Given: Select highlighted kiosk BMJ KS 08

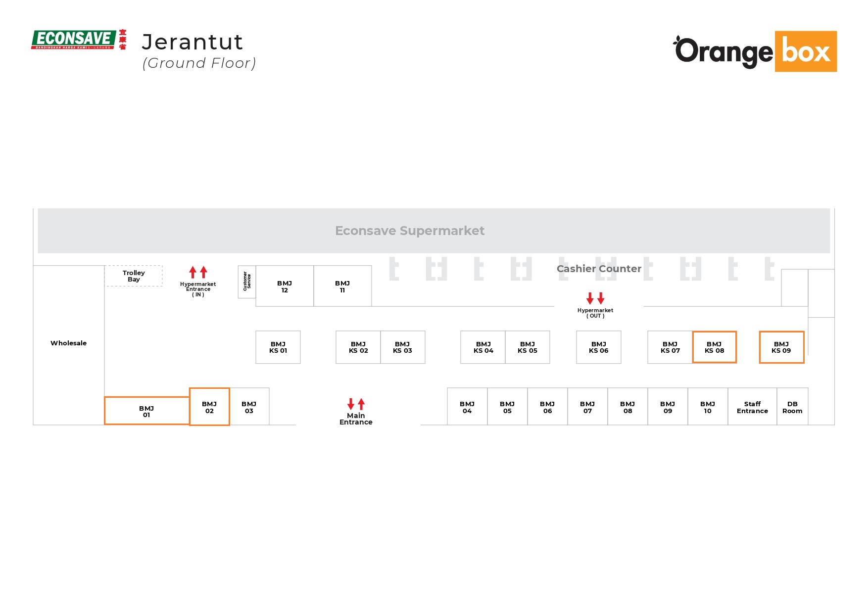Looking at the screenshot, I should click(x=714, y=347).
